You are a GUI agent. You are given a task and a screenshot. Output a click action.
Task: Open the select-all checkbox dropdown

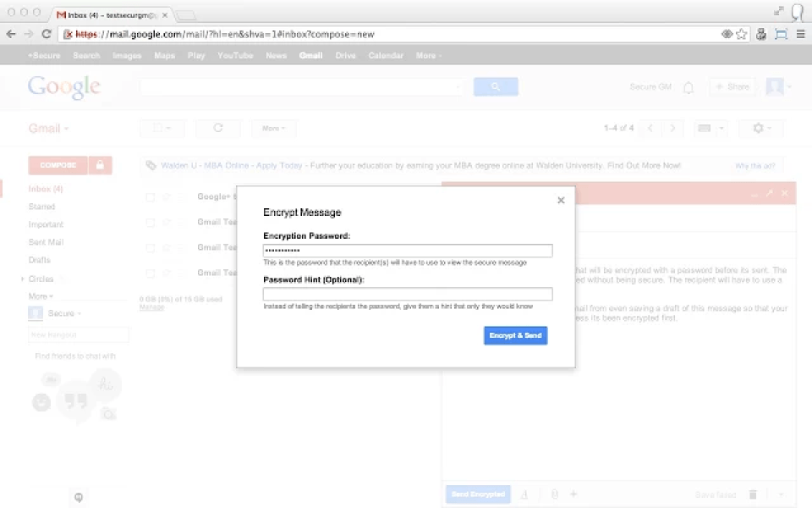tap(162, 128)
